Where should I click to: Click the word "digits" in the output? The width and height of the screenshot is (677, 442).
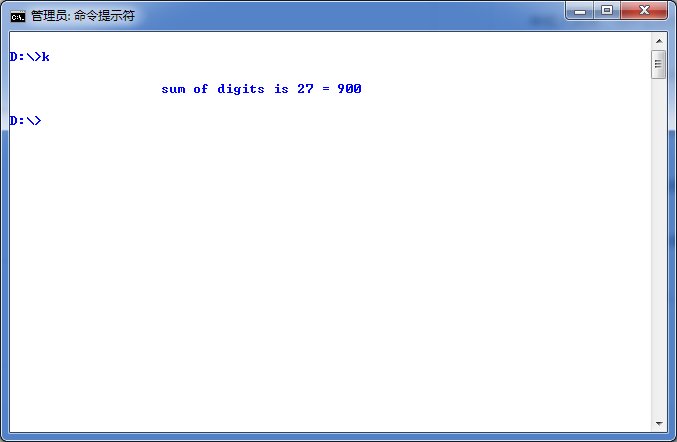(241, 89)
